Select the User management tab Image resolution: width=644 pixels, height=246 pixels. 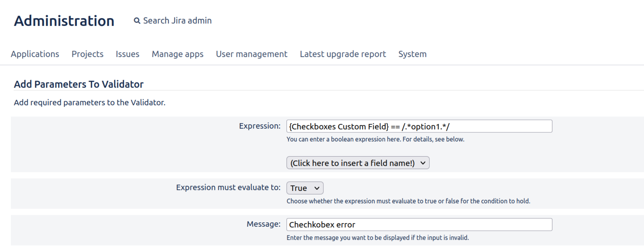pos(251,54)
